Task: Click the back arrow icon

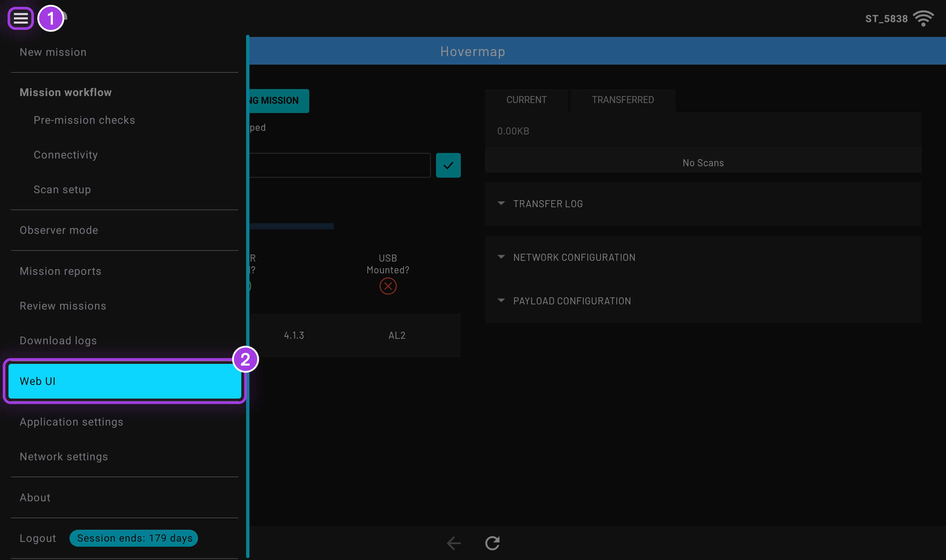Action: 454,543
